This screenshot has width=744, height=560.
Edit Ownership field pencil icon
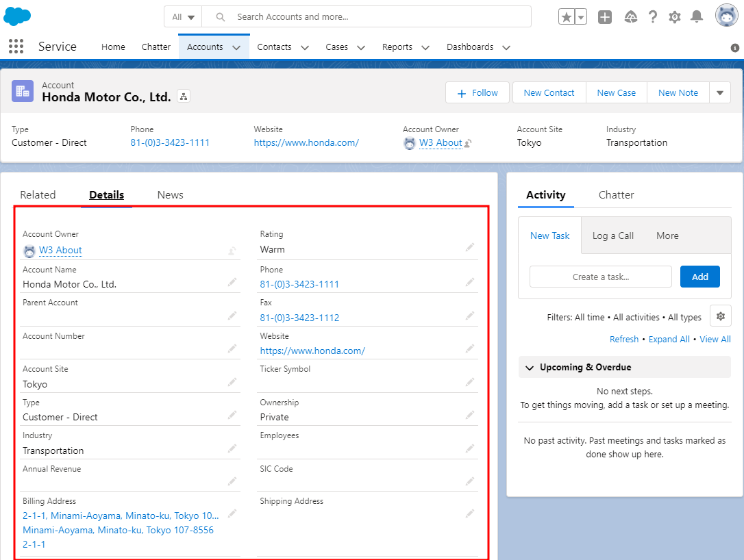[470, 415]
